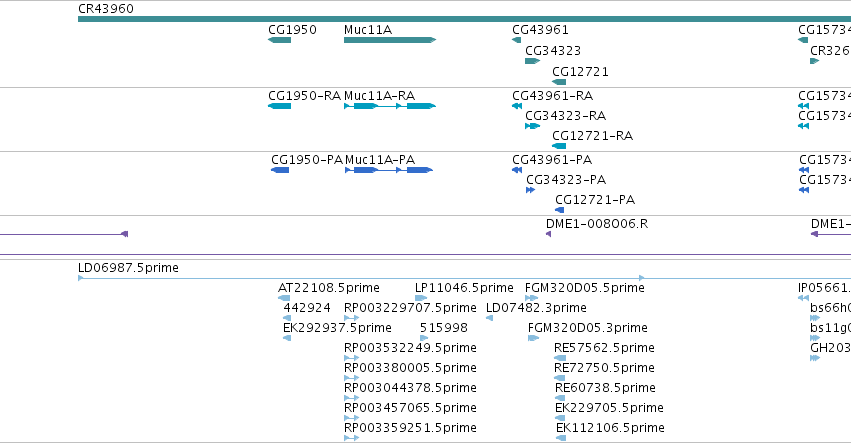
Task: Select the FGM320D05.5prime EST glyph
Action: (x=531, y=298)
